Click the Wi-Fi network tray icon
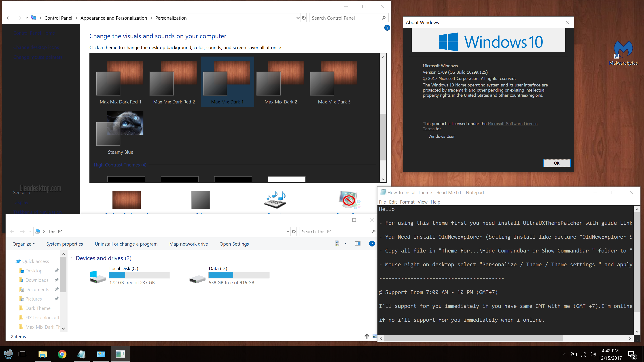The image size is (644, 362). [x=584, y=354]
